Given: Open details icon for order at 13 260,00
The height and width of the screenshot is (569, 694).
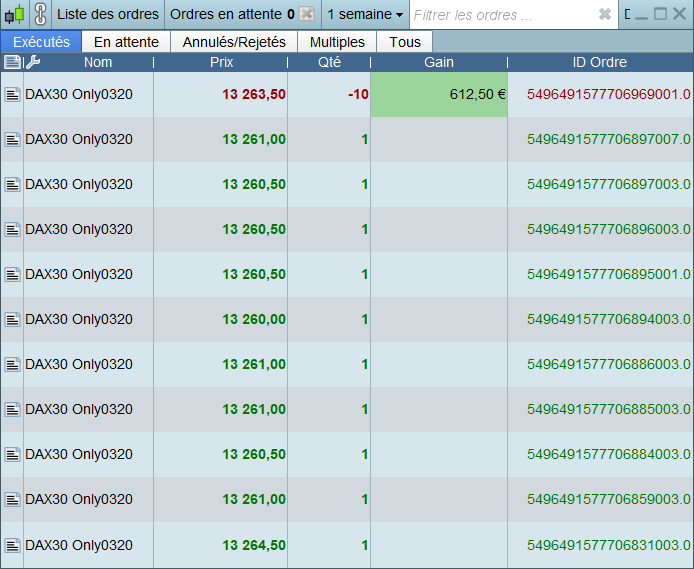Looking at the screenshot, I should point(12,319).
